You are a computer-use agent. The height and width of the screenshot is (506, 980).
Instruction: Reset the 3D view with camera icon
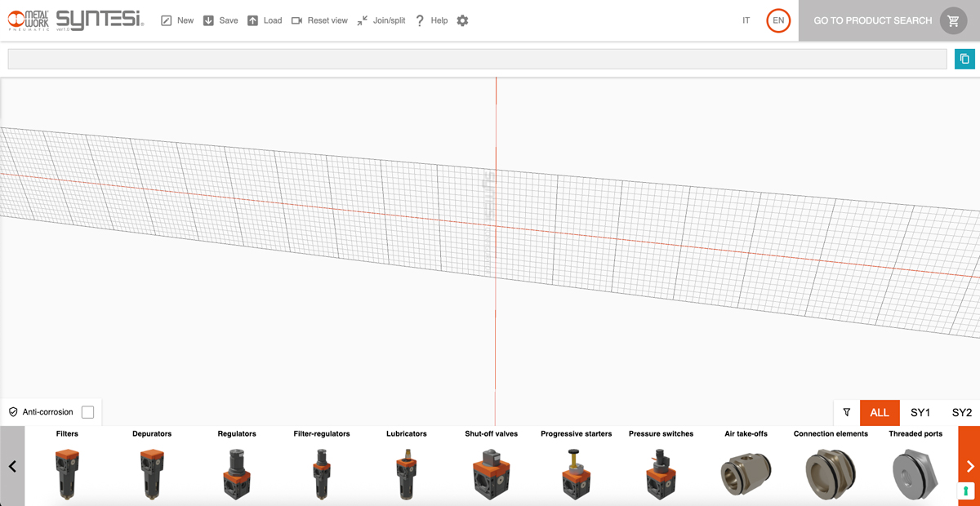click(296, 20)
